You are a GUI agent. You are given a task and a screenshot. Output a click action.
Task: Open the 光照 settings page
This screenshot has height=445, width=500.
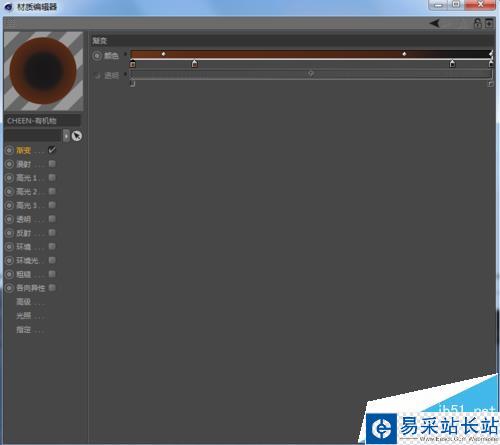coord(23,316)
